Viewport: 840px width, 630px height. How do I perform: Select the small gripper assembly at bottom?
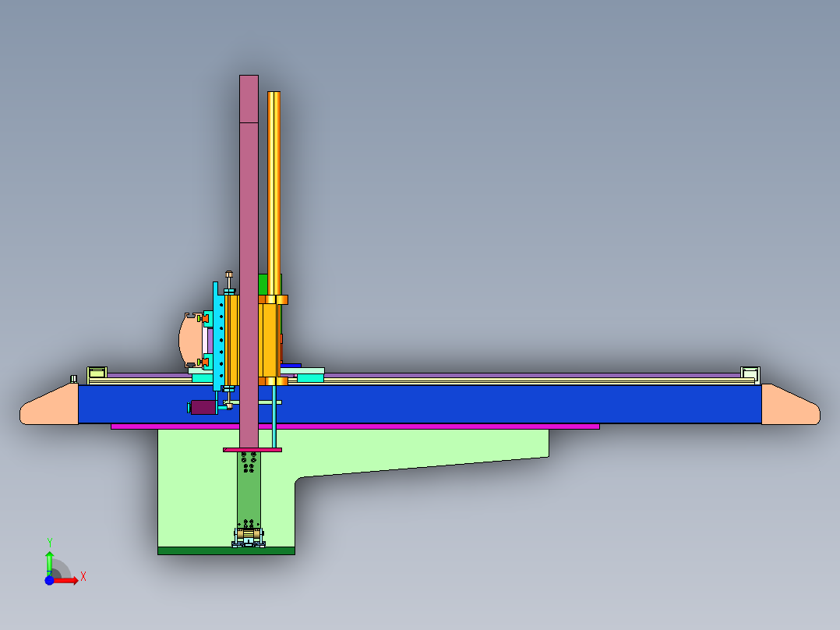tap(249, 536)
